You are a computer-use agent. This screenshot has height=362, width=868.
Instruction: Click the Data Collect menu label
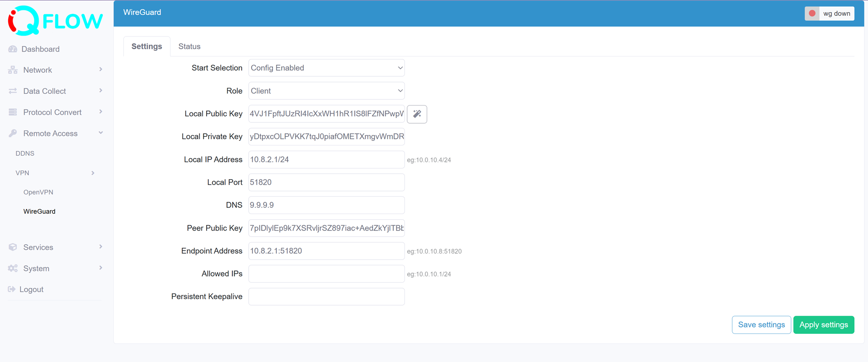tap(44, 91)
